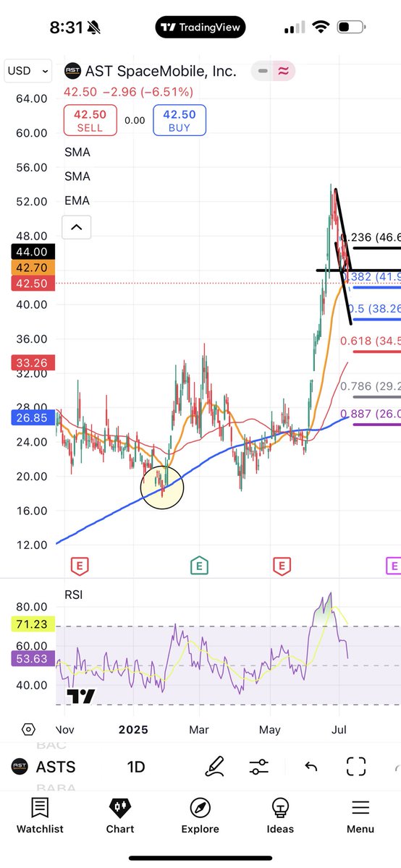Open AST SpaceMobile, Inc. symbol title

[161, 71]
